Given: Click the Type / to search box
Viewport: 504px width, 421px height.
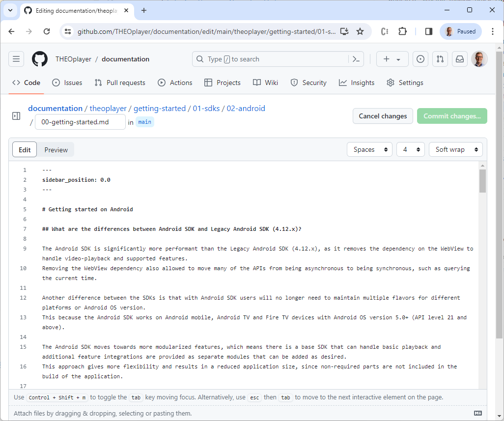Looking at the screenshot, I should click(x=270, y=59).
